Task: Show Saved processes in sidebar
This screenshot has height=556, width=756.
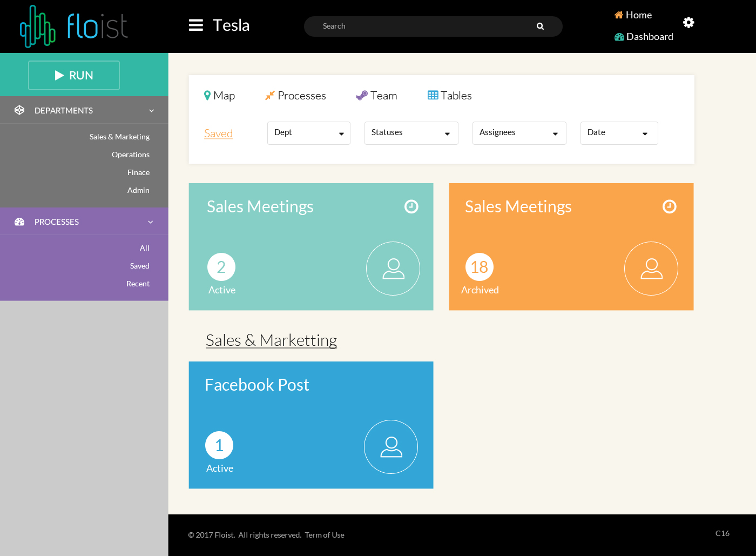Action: click(140, 266)
